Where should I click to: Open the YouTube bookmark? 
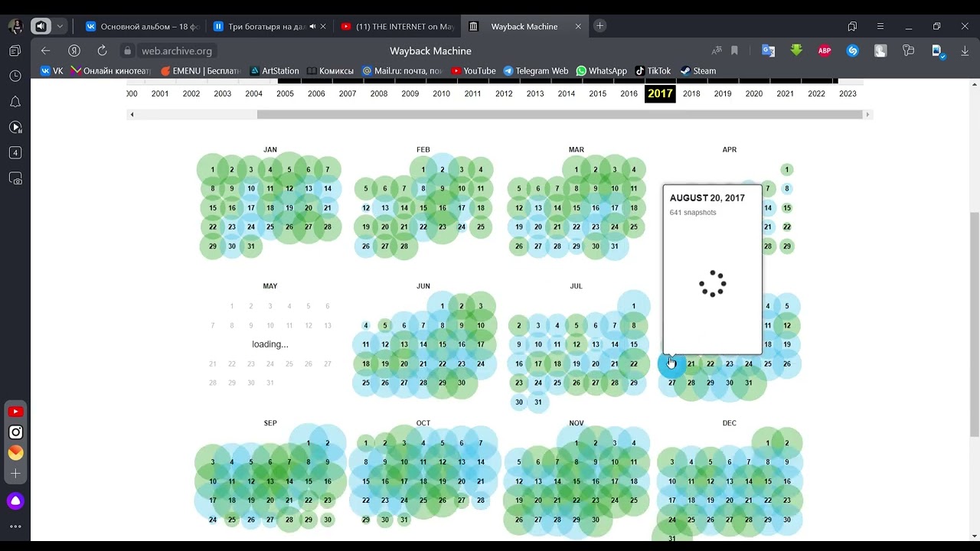[x=473, y=70]
